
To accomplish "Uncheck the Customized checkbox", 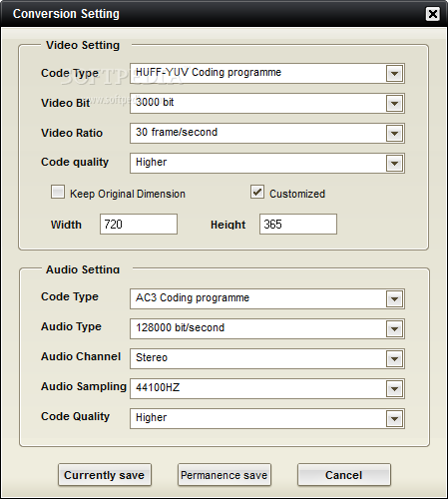I will click(x=257, y=192).
